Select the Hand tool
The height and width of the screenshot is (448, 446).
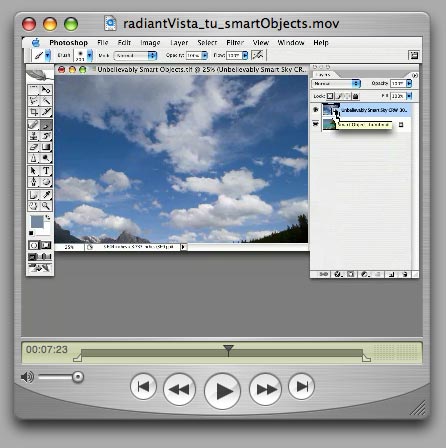coord(33,206)
